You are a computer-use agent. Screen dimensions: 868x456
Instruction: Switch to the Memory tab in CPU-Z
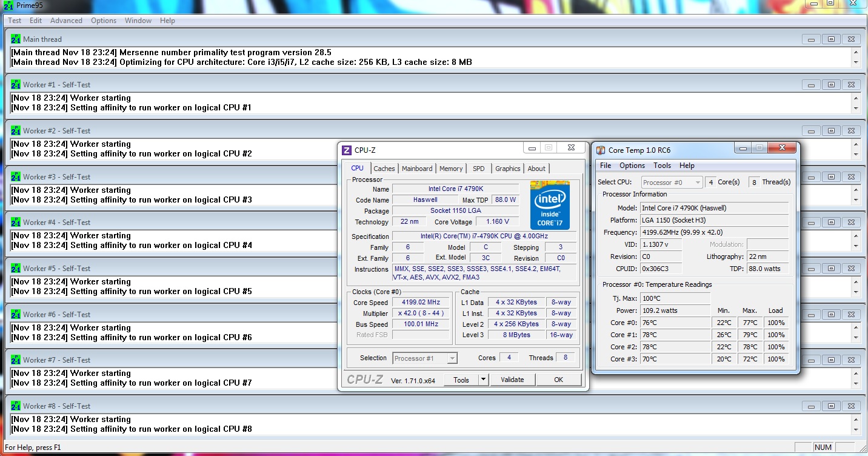(x=451, y=169)
